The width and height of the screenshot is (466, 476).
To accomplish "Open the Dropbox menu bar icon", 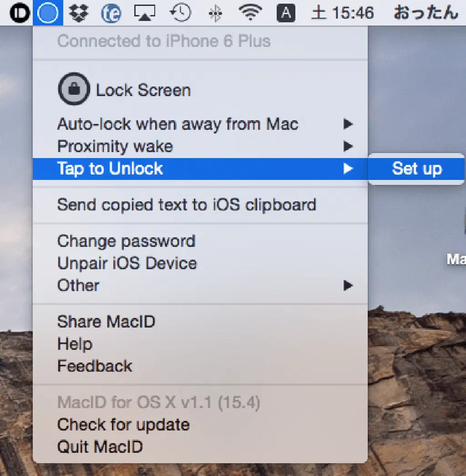I will [79, 13].
